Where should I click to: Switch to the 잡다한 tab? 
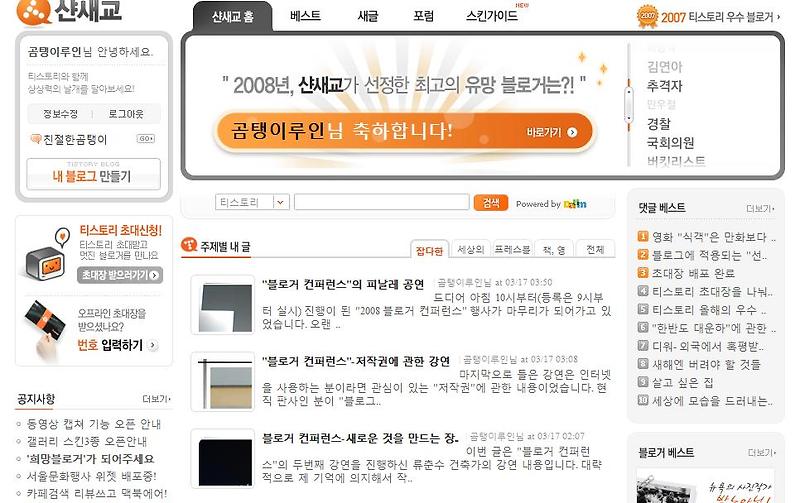click(x=429, y=250)
